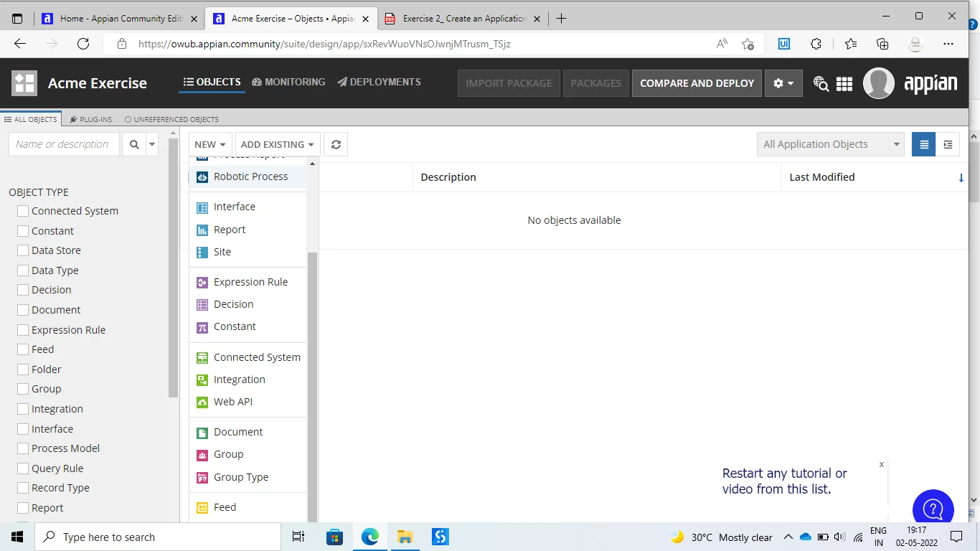The width and height of the screenshot is (980, 551).
Task: Check the Data Store filter
Action: 23,250
